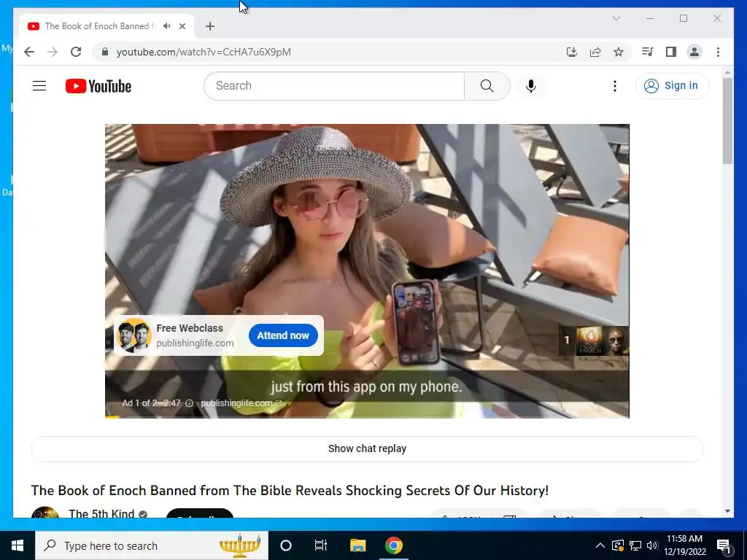Start voice search with microphone icon

[x=531, y=86]
